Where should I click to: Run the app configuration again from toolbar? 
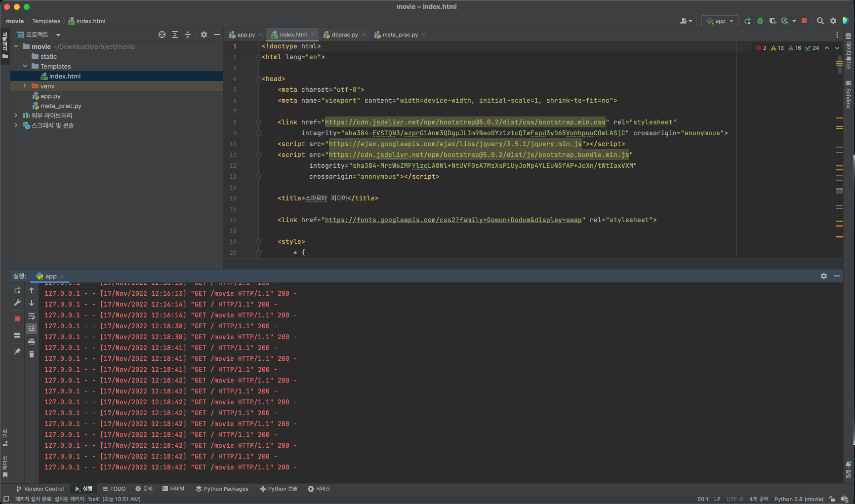point(747,21)
